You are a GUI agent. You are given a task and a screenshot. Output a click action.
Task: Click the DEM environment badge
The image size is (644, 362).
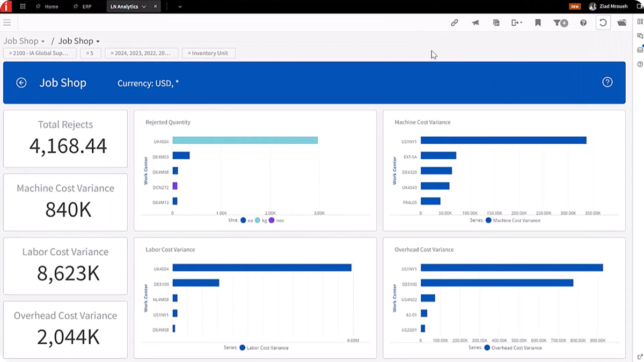575,6
